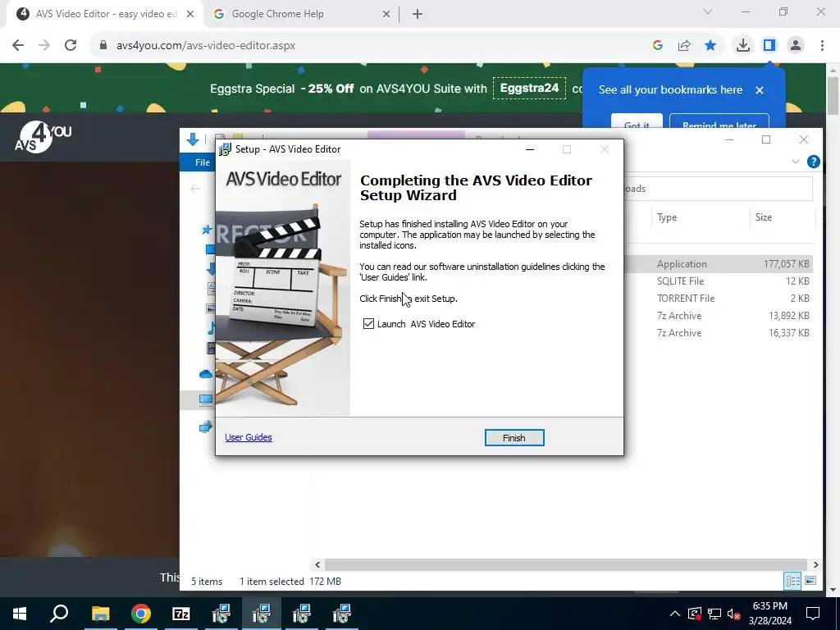Open the notification center icon

click(x=813, y=614)
